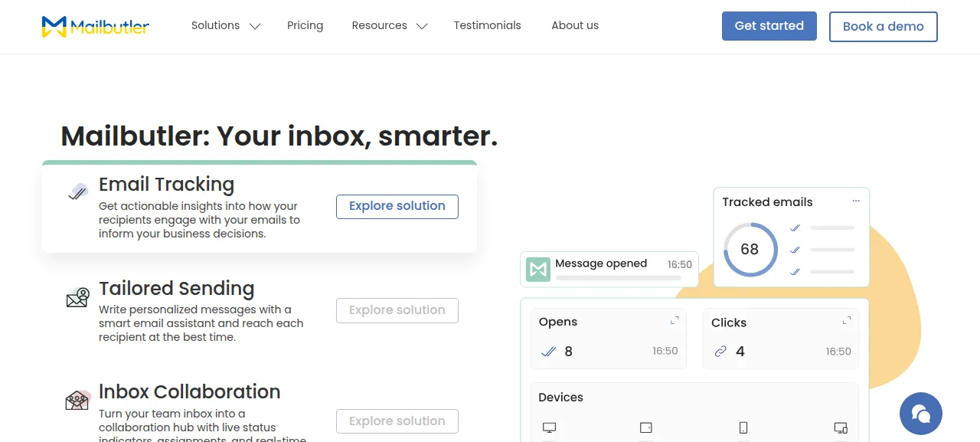
Task: Click the smartphone device icon
Action: coord(743,427)
